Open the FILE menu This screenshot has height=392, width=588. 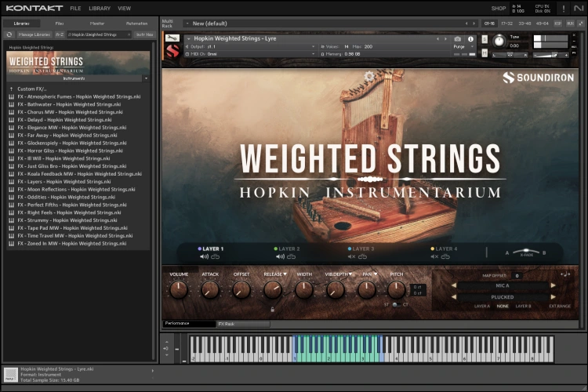(x=75, y=8)
